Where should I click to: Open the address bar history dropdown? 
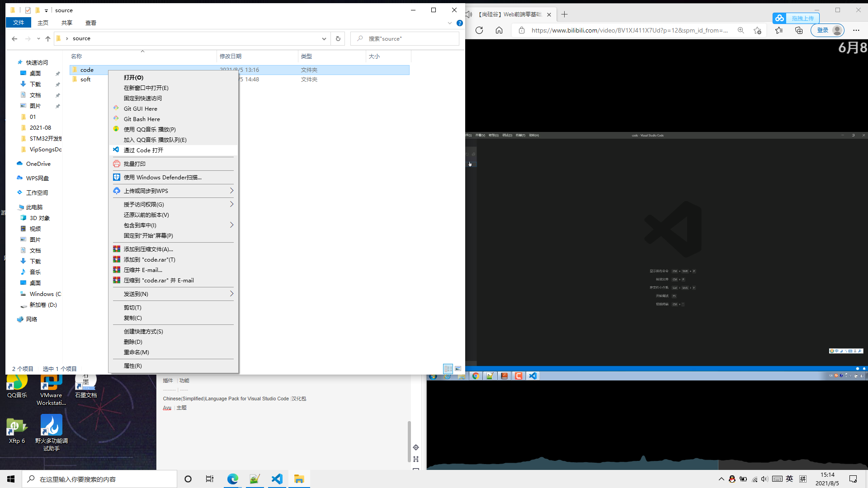tap(324, 38)
